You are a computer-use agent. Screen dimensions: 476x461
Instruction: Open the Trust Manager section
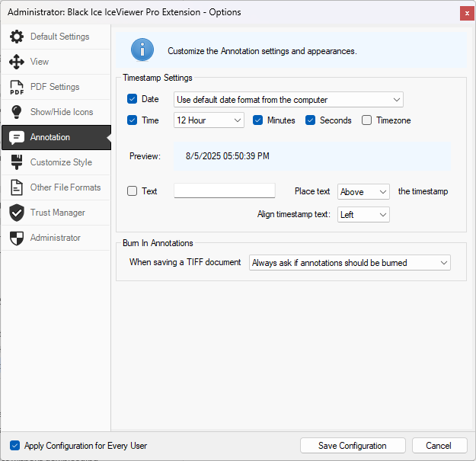point(56,213)
